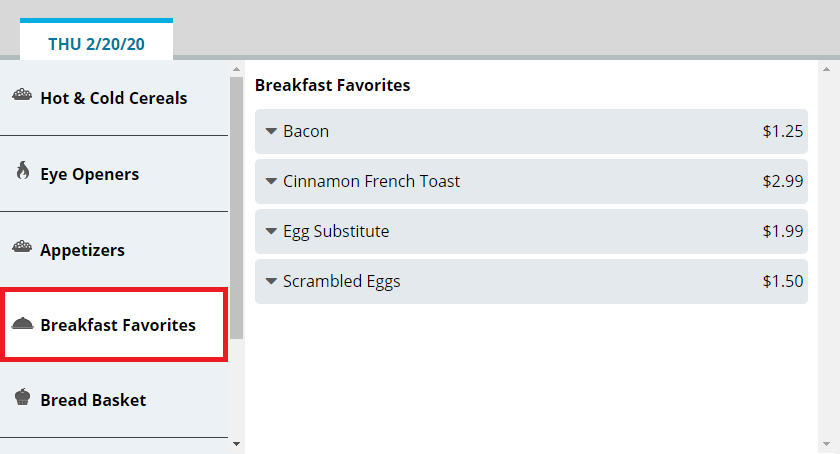Click the category list scrollbar up arrow

point(236,69)
